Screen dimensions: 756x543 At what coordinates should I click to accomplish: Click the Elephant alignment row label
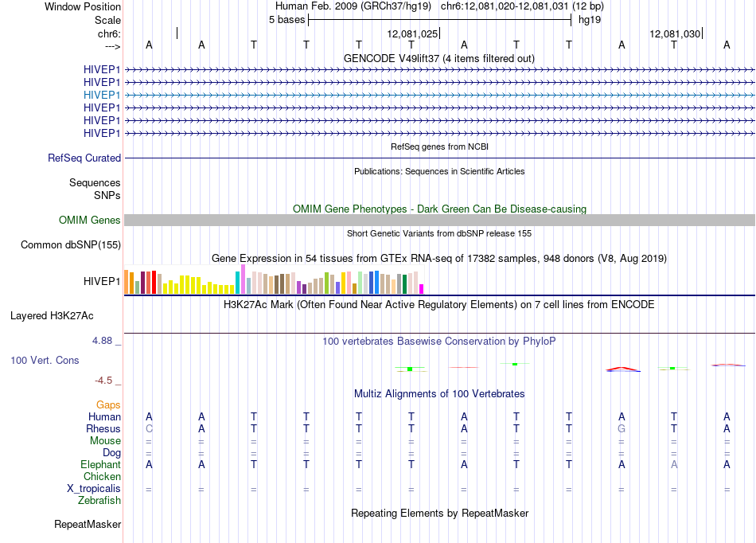(x=100, y=464)
